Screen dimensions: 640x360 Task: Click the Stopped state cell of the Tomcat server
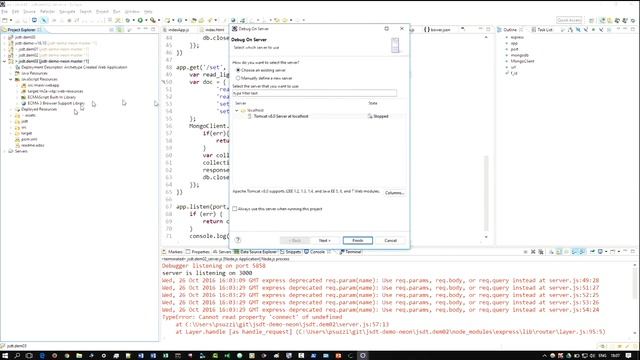[378, 116]
